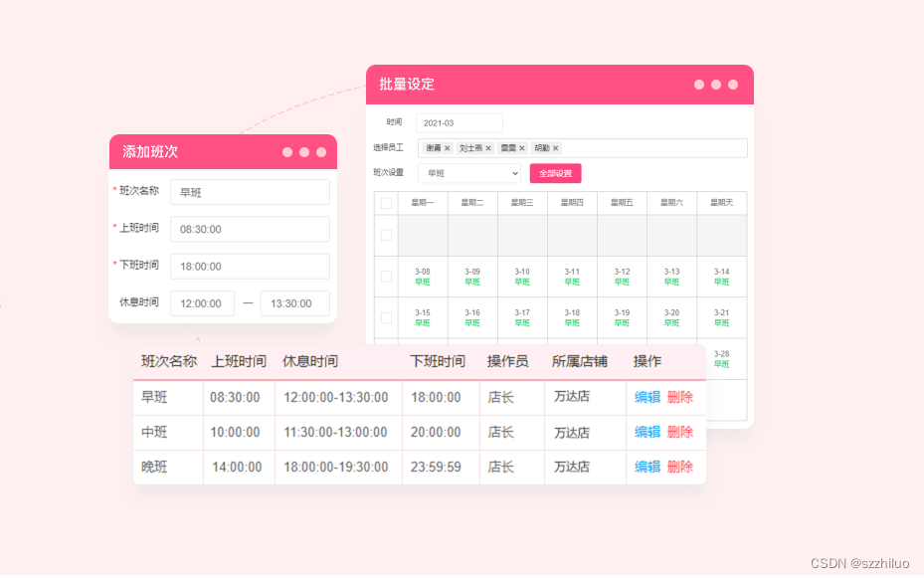The image size is (924, 578).
Task: Select calendar cell 3-19
Action: (x=623, y=317)
